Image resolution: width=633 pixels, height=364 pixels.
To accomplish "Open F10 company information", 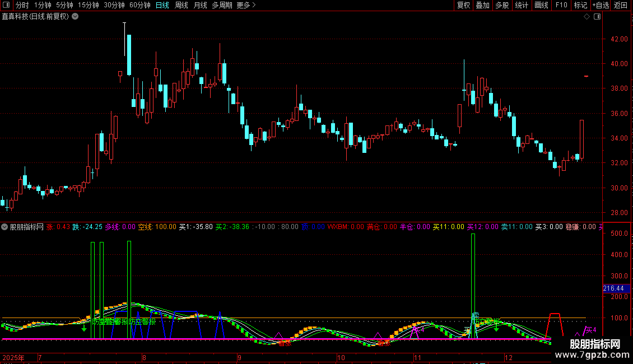I will pos(561,5).
